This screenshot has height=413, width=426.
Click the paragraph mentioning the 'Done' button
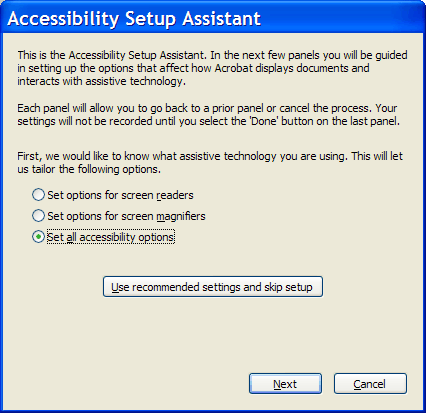[x=208, y=115]
